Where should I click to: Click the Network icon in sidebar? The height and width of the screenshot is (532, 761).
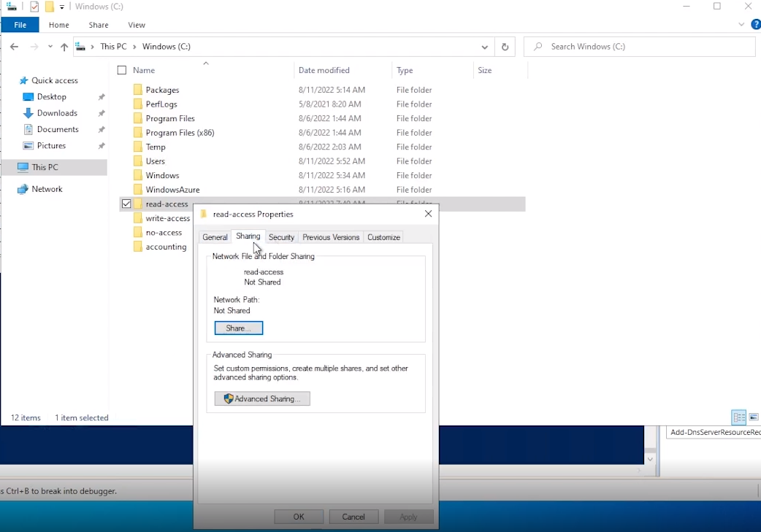(x=23, y=189)
